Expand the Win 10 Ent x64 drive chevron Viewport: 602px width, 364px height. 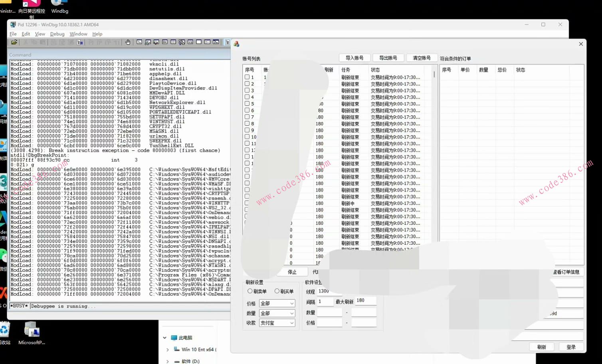tap(168, 350)
